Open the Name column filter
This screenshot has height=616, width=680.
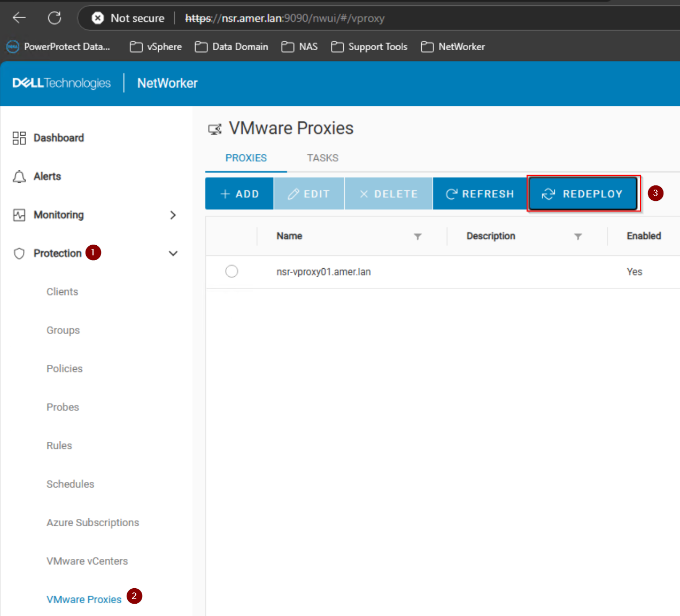point(418,237)
